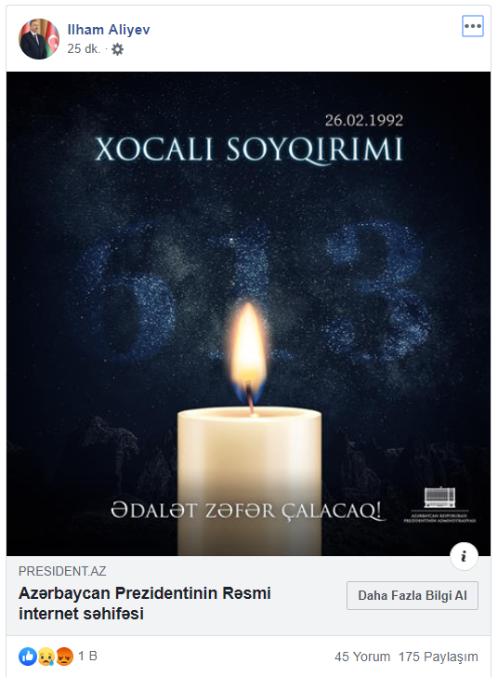The height and width of the screenshot is (700, 500).
Task: Open the Azərbaycan Prezidentinin Rəsmi internet səhifəsi headline
Action: point(145,603)
